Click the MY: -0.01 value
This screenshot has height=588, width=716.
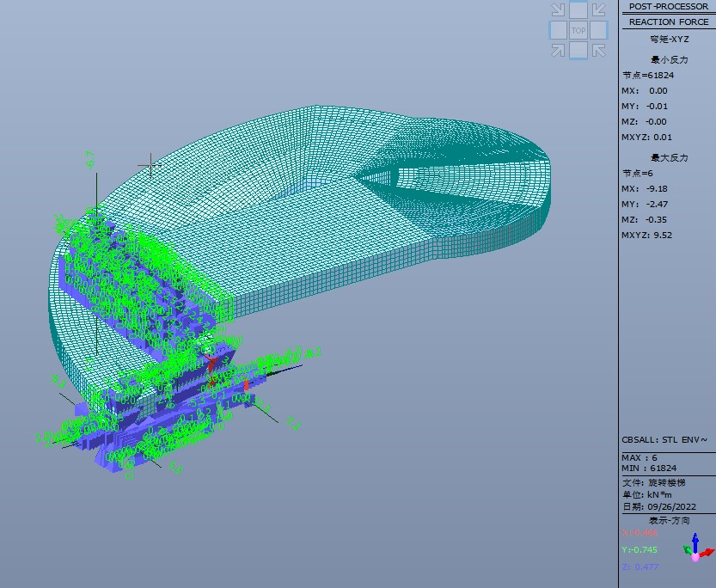pyautogui.click(x=645, y=107)
